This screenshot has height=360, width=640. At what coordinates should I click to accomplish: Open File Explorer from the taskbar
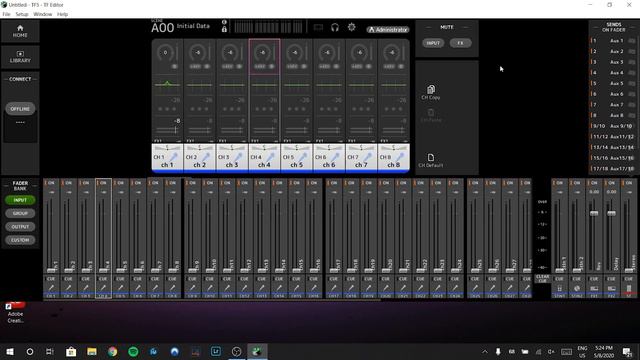[92, 351]
